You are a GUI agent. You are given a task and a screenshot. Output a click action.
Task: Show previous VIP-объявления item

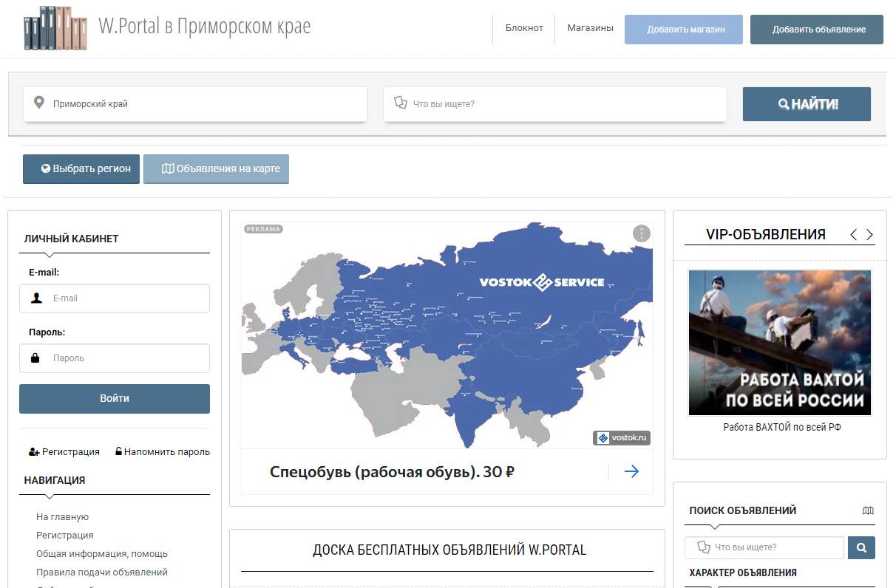[x=854, y=235]
